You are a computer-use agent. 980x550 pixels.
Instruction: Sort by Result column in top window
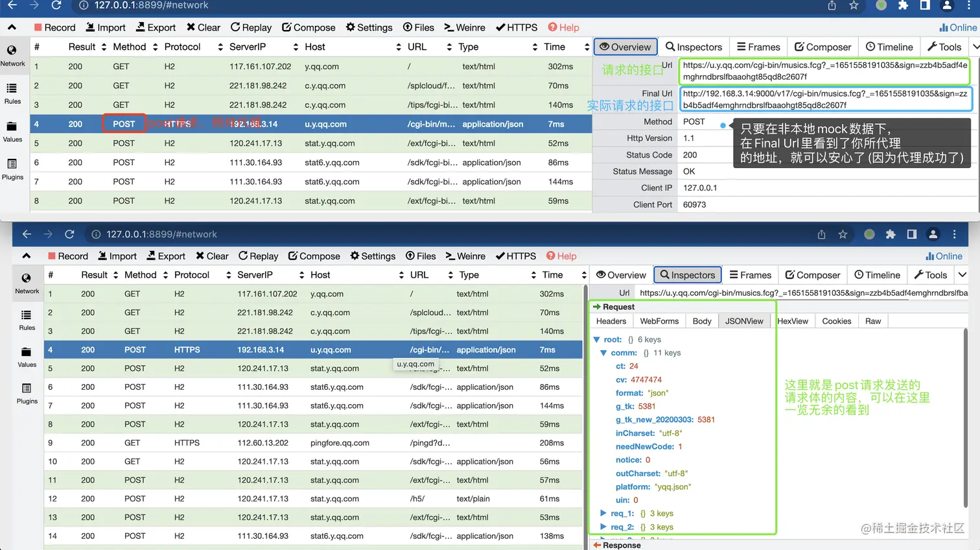pyautogui.click(x=87, y=47)
